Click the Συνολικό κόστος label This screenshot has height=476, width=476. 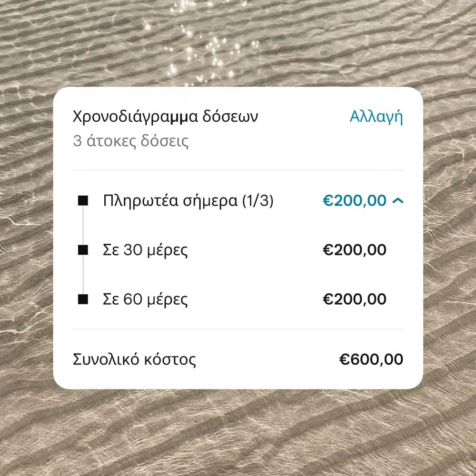click(x=134, y=359)
